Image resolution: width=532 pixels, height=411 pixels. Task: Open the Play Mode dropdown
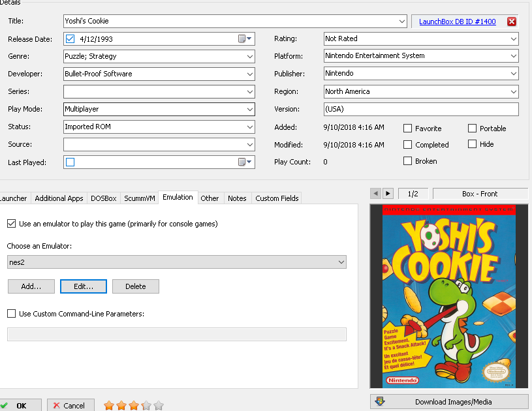click(x=250, y=109)
